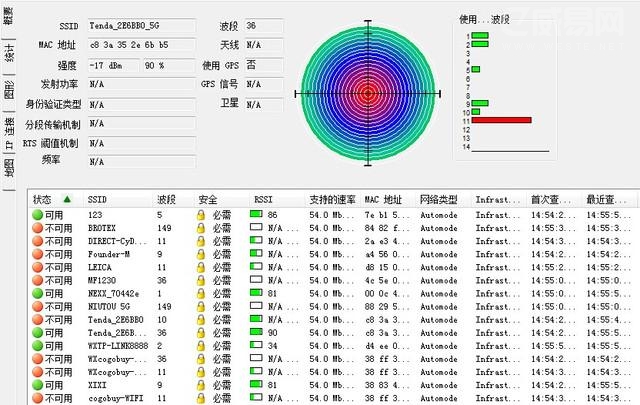Click lock icon in the LEICA row
This screenshot has width=640, height=405.
200,267
